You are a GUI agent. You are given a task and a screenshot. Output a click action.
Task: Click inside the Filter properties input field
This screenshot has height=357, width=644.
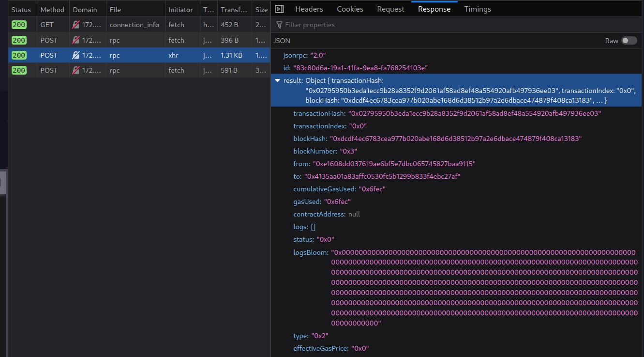coord(339,25)
